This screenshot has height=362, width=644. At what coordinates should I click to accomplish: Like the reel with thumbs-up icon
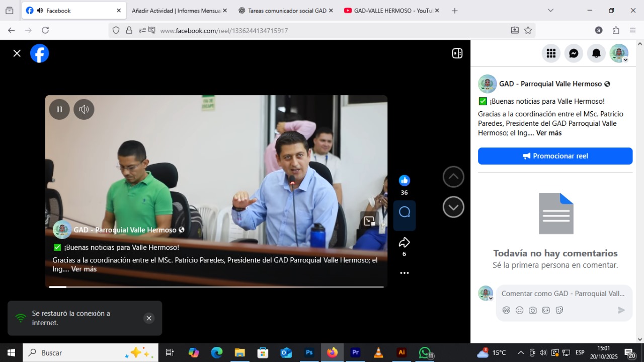404,181
